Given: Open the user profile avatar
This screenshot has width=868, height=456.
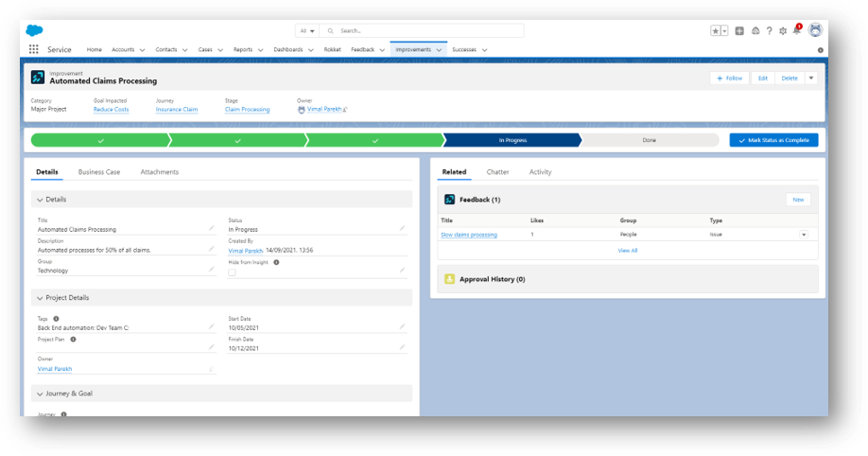Looking at the screenshot, I should pyautogui.click(x=815, y=30).
